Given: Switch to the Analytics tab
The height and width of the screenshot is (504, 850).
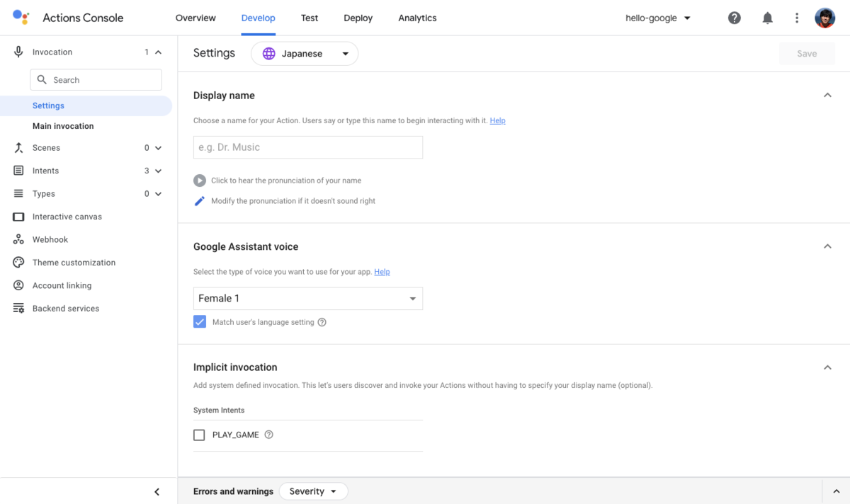Looking at the screenshot, I should point(417,18).
